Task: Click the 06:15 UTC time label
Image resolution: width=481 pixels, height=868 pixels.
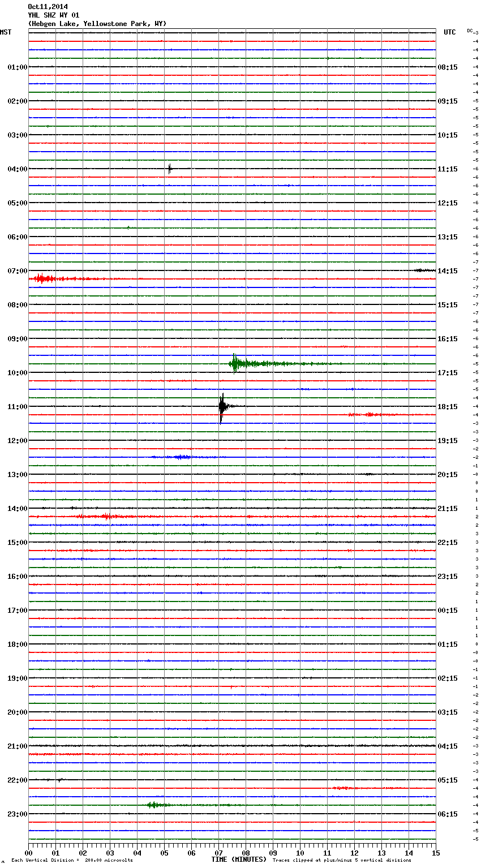Action: pyautogui.click(x=448, y=814)
